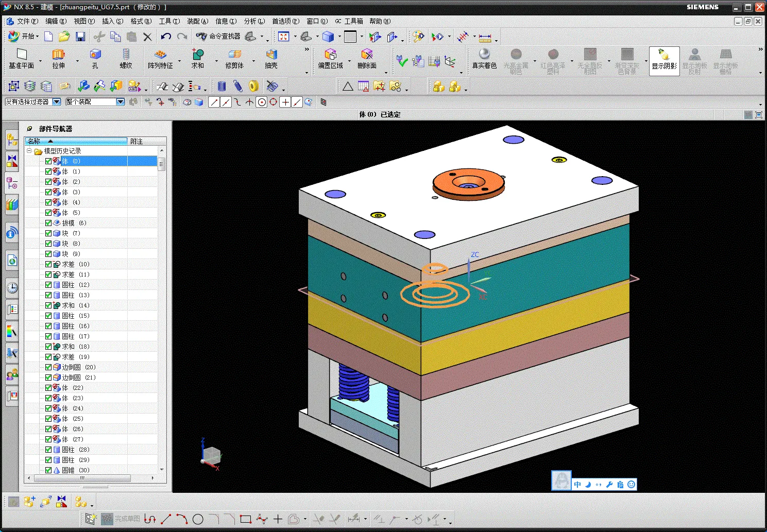Click the Undo arrow icon
Viewport: 767px width, 532px height.
[165, 37]
